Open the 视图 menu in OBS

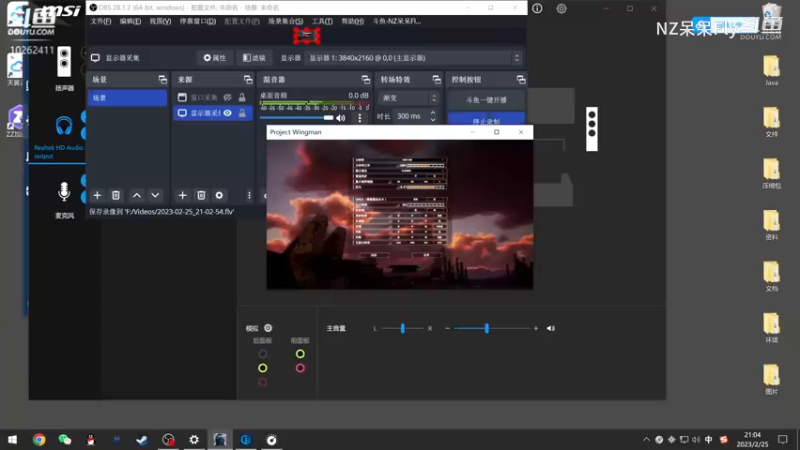tap(160, 21)
